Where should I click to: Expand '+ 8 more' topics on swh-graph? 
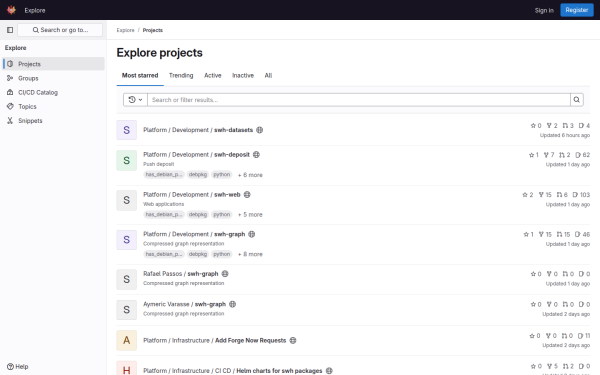[x=250, y=254]
